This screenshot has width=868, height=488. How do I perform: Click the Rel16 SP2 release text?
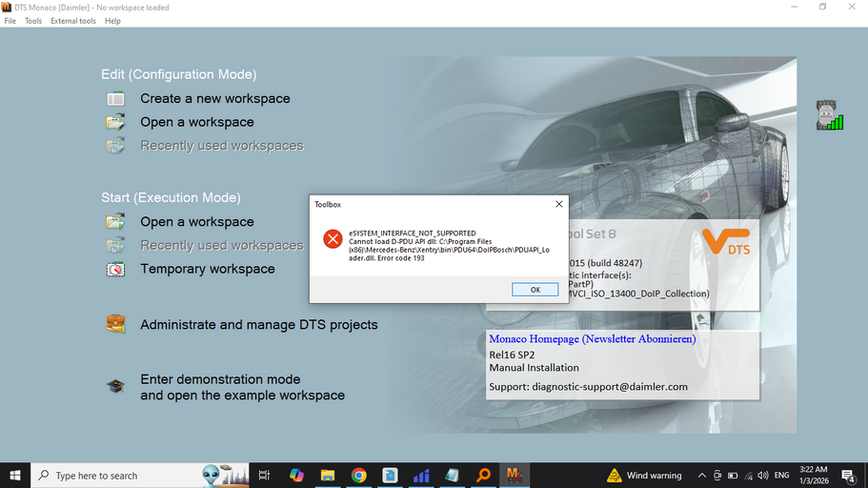point(512,356)
